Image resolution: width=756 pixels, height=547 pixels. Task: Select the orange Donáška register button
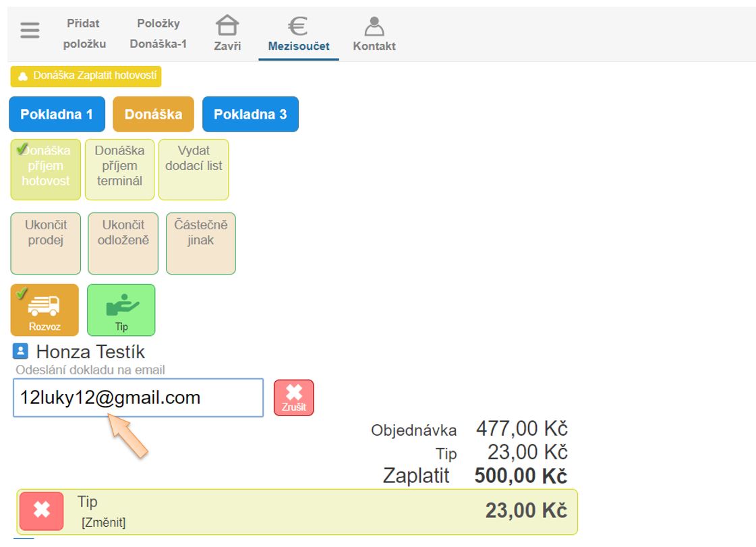[153, 114]
